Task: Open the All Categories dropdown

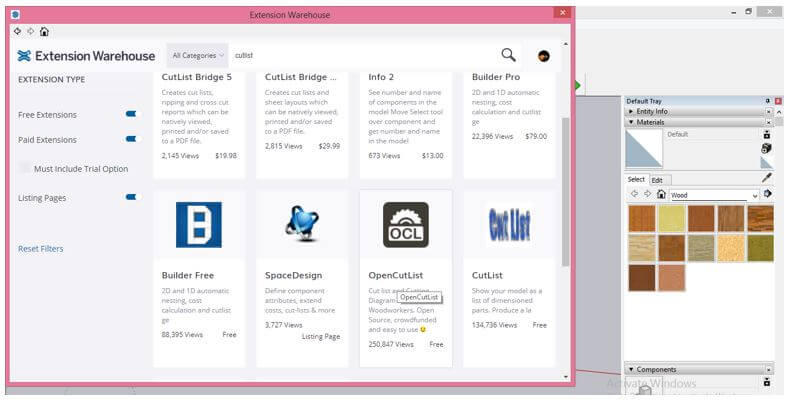Action: coord(198,55)
